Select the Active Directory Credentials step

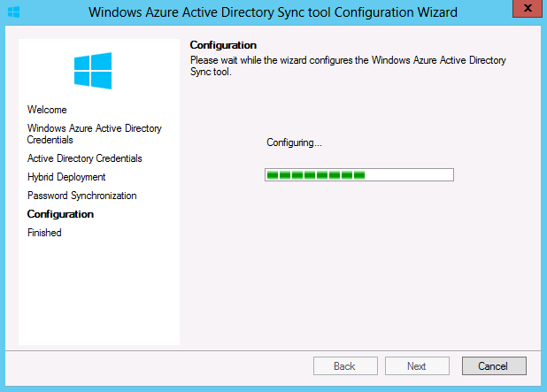click(85, 158)
